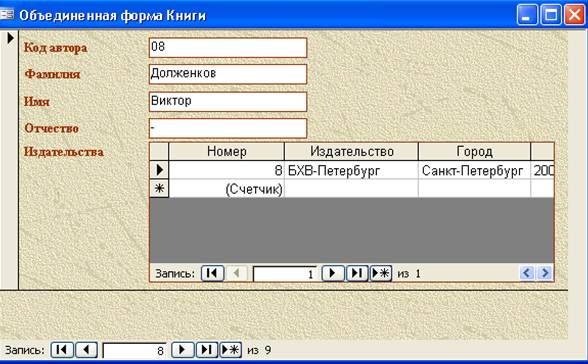
Task: Click cell Санкт-Петербург in subform
Action: (x=474, y=171)
